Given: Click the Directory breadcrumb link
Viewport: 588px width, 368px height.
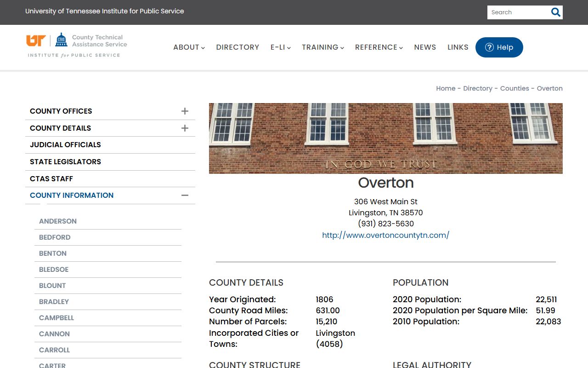Looking at the screenshot, I should (x=478, y=88).
